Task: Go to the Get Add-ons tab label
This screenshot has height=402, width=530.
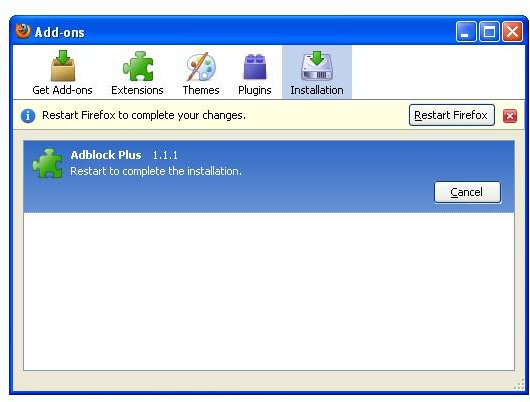Action: (x=62, y=90)
